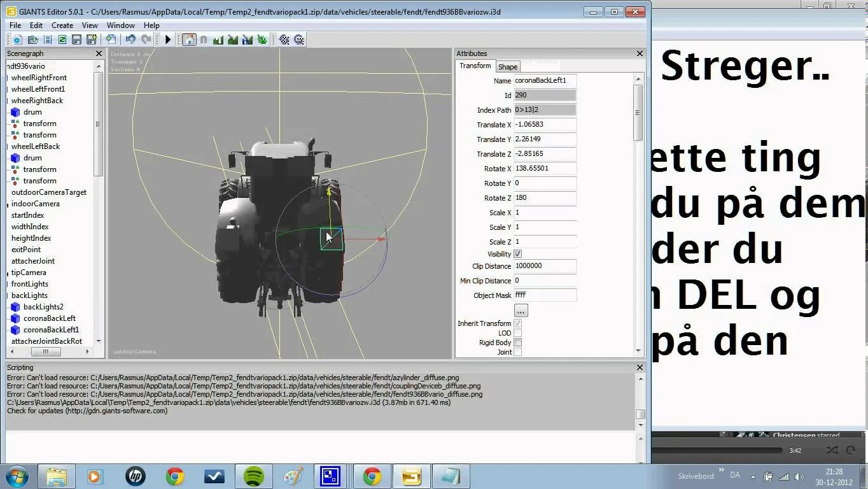Viewport: 868px width, 489px height.
Task: Click the Clip Distance field
Action: [545, 266]
